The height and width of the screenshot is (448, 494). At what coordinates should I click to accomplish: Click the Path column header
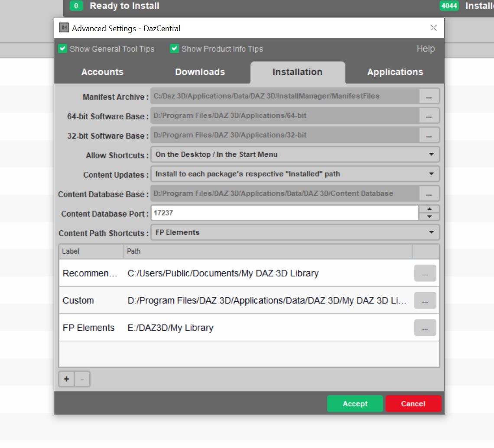[268, 251]
